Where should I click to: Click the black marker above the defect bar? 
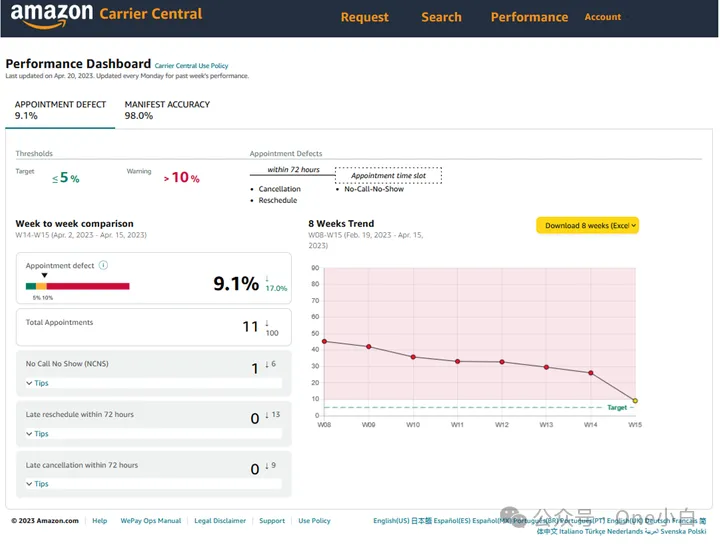click(x=45, y=276)
